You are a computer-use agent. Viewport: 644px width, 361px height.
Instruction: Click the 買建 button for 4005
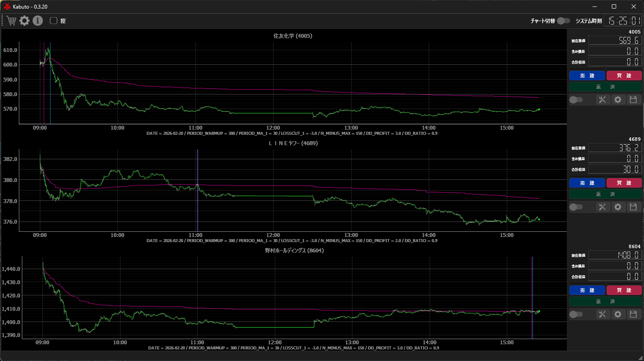coord(624,76)
